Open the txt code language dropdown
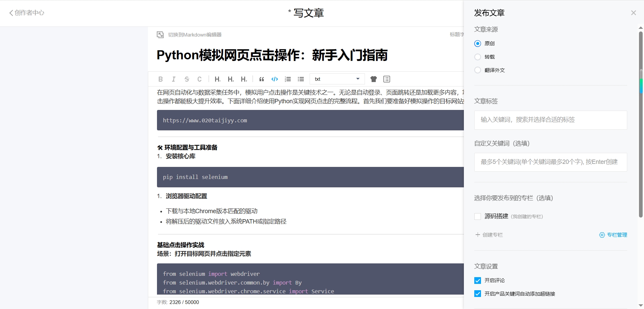The image size is (644, 309). coord(337,79)
